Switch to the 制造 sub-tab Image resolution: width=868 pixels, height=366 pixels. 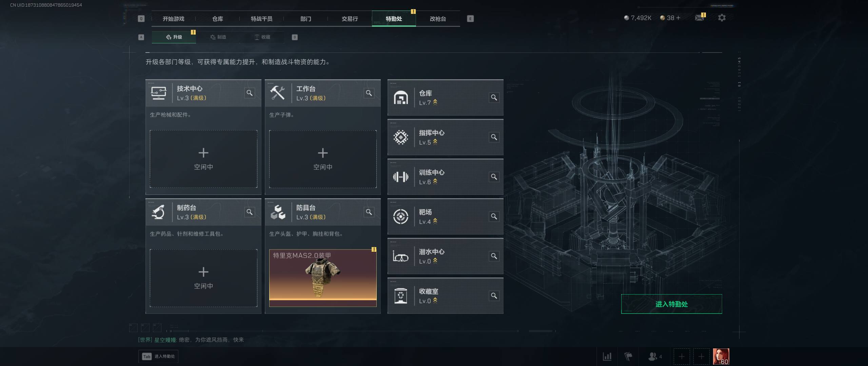tap(218, 37)
